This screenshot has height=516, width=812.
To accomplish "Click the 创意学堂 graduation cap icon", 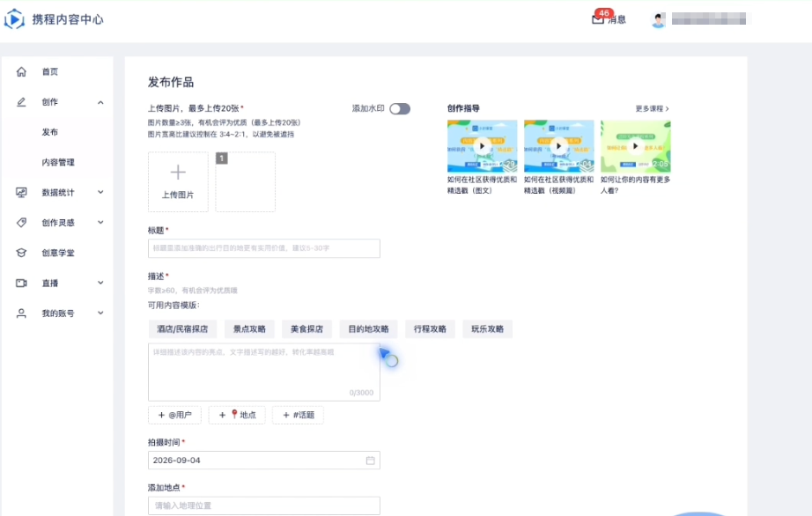I will tap(21, 253).
